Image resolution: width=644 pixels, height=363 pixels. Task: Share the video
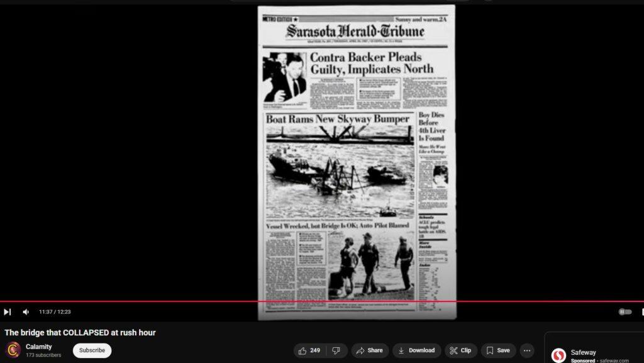click(x=370, y=350)
